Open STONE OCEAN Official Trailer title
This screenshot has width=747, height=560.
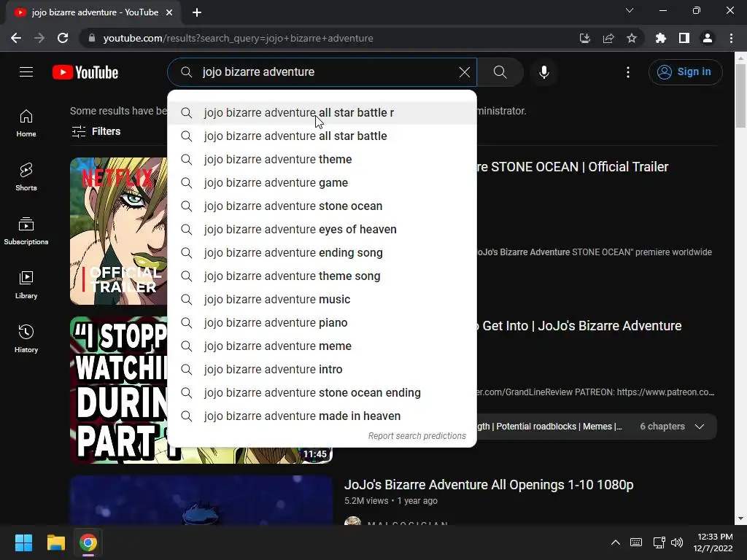tap(573, 167)
